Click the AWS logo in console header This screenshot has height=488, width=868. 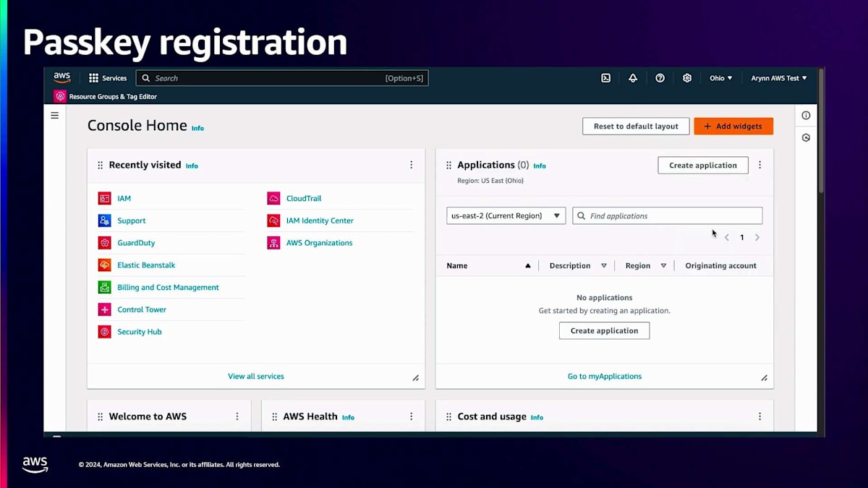pos(62,77)
